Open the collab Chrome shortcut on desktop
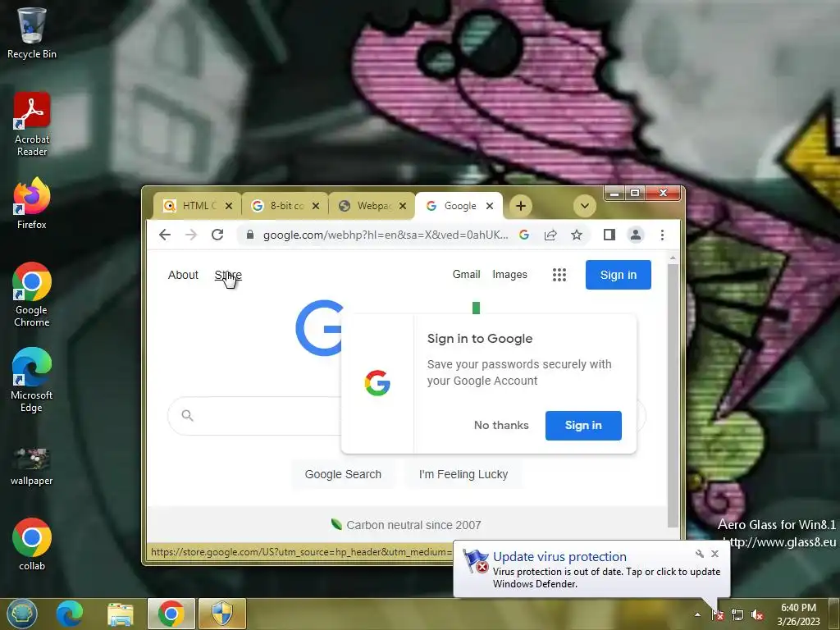This screenshot has height=630, width=840. coord(32,545)
